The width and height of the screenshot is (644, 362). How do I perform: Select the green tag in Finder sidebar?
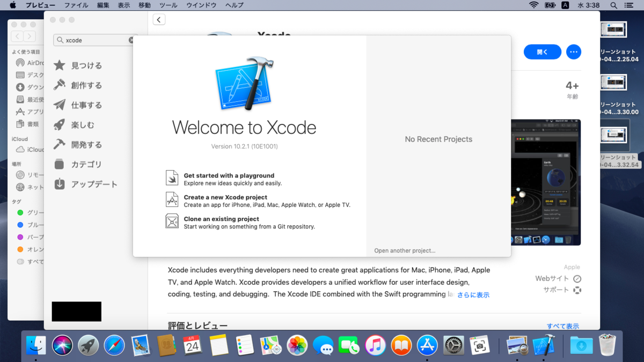(x=31, y=212)
